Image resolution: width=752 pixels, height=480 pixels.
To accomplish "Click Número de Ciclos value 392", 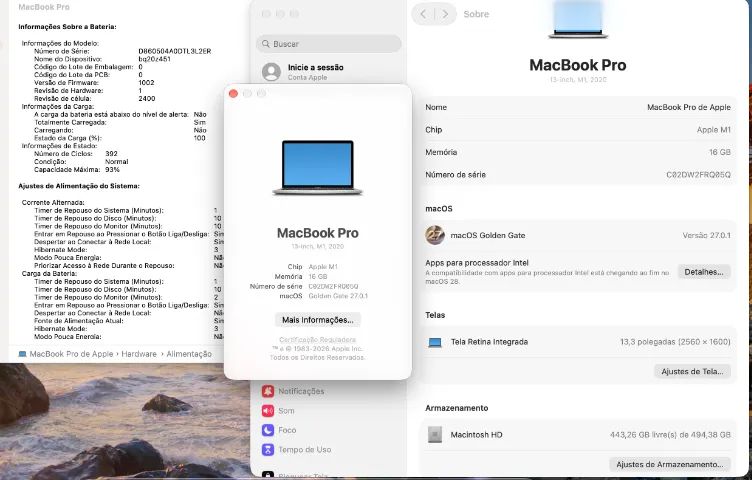I will pyautogui.click(x=111, y=154).
